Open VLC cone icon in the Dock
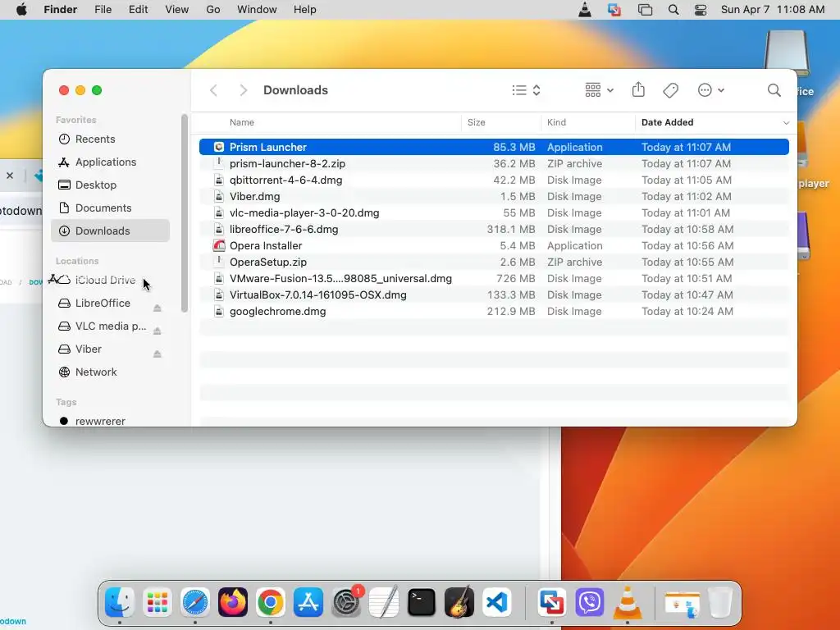The width and height of the screenshot is (840, 630). point(628,602)
